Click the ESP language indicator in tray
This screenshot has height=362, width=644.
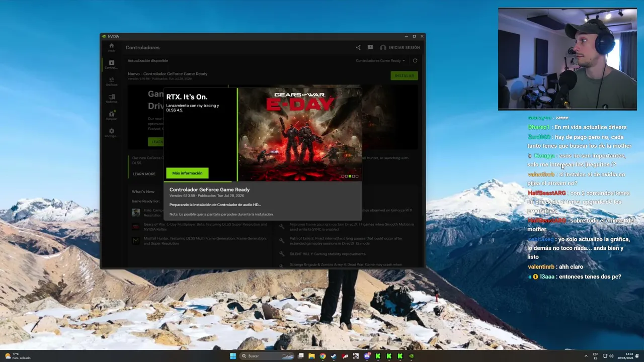click(596, 356)
